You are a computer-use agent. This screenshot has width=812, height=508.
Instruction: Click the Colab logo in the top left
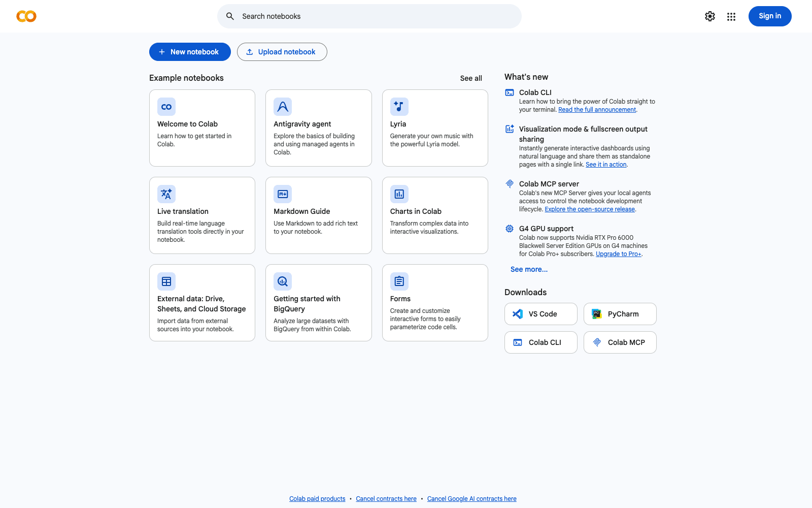(x=26, y=16)
